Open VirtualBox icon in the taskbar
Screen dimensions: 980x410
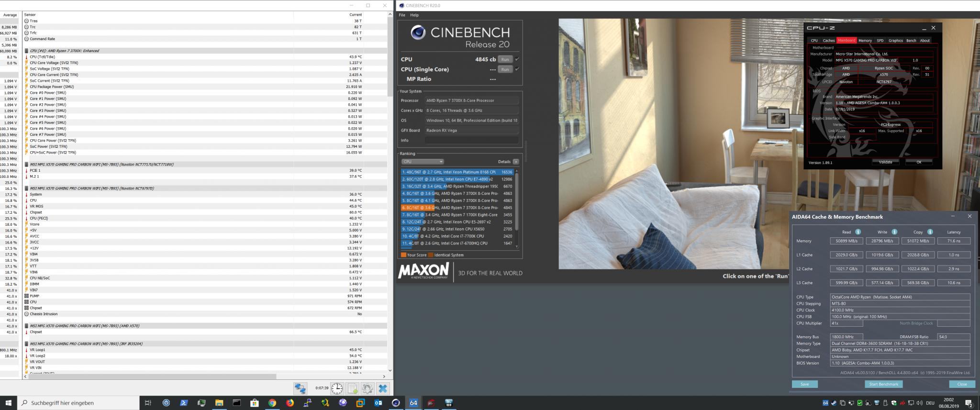360,403
